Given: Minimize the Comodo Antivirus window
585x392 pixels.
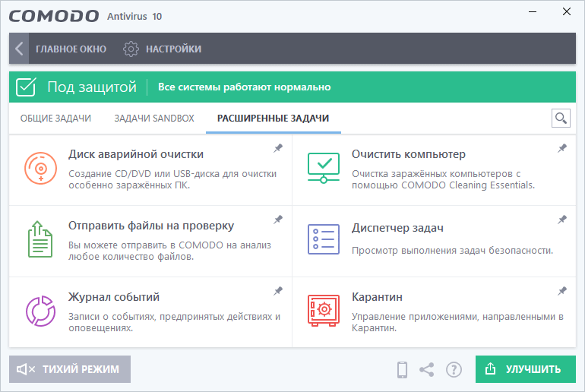Looking at the screenshot, I should [x=533, y=12].
